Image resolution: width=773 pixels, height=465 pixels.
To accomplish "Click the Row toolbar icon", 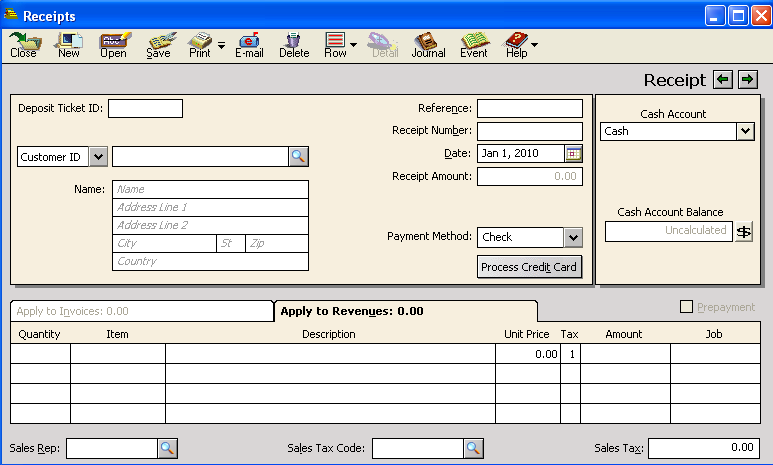I will [x=335, y=45].
